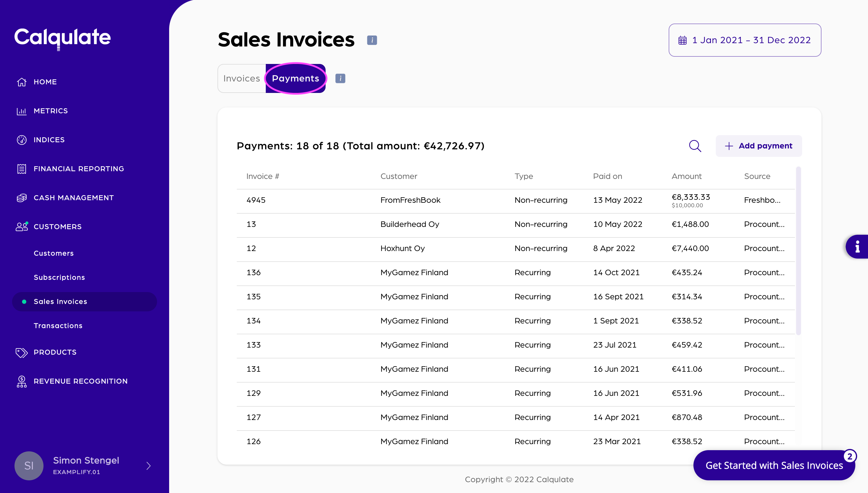Click the search magnifier icon
This screenshot has height=493, width=868.
(695, 146)
